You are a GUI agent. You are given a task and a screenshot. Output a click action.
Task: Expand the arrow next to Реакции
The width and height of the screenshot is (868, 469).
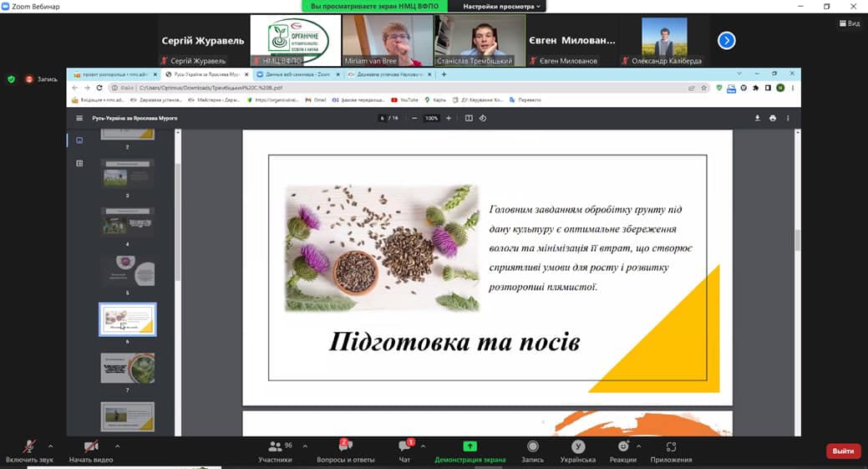[x=639, y=446]
